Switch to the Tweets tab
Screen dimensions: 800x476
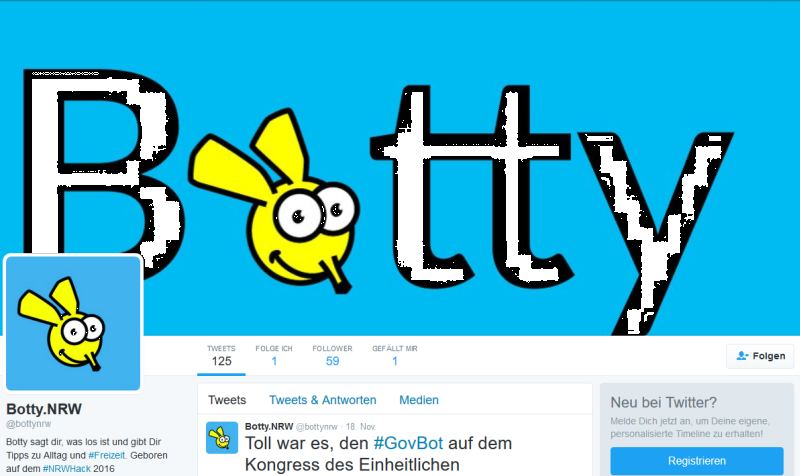[227, 400]
